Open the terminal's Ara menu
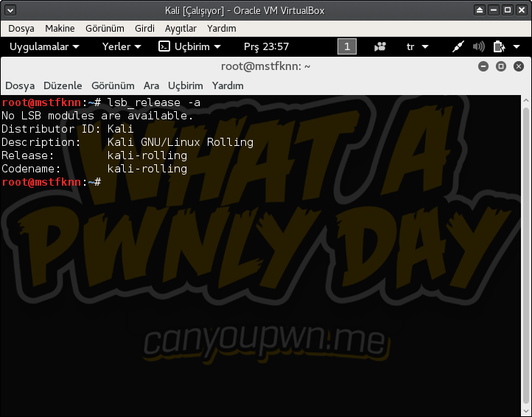 point(151,85)
